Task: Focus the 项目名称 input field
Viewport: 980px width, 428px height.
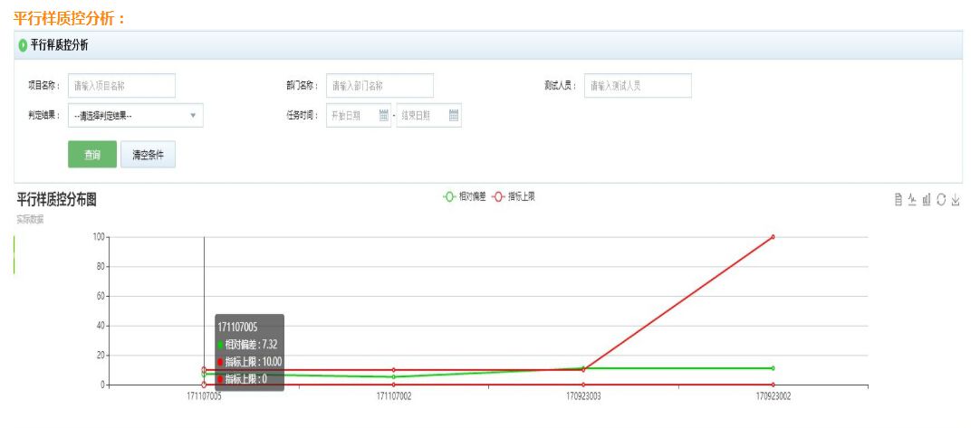Action: click(x=121, y=86)
